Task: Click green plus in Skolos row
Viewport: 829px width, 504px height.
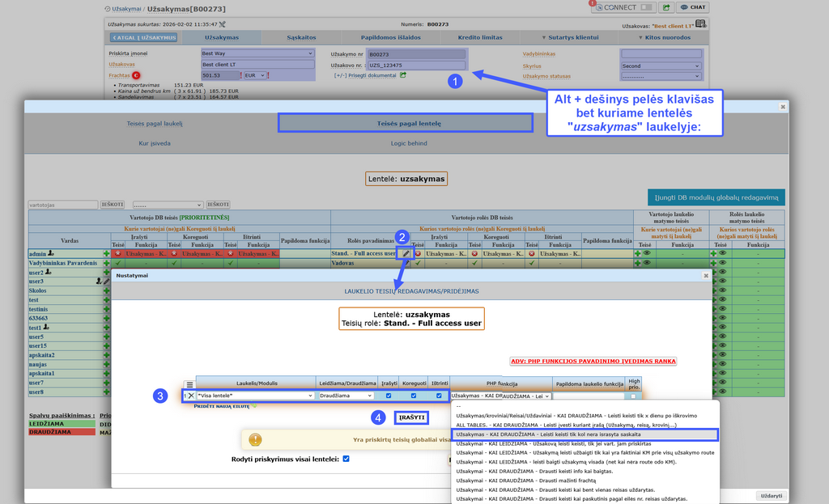Action: (x=106, y=290)
